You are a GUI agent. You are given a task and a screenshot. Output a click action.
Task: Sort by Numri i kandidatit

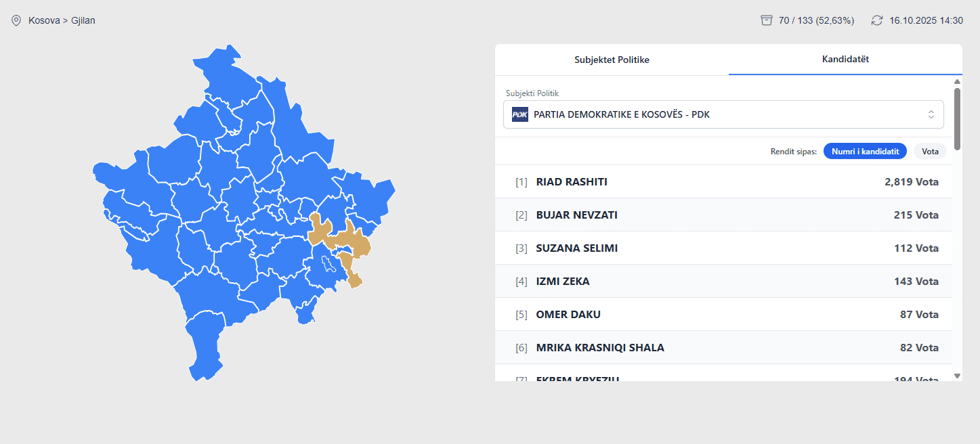point(865,152)
